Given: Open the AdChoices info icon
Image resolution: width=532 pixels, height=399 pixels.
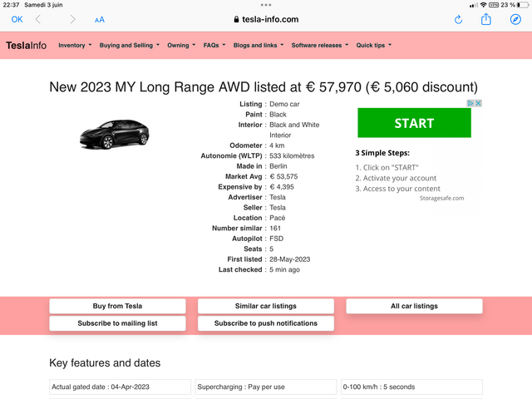Looking at the screenshot, I should [x=470, y=103].
